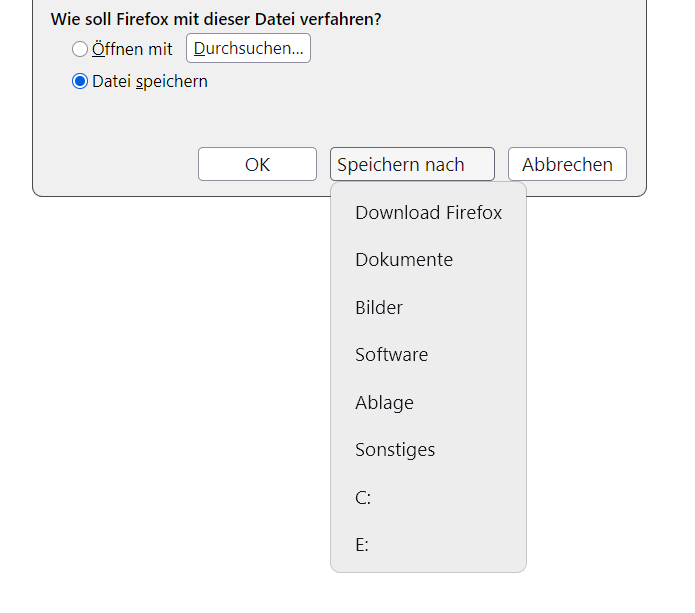Click Ablage in the dropdown list
Image resolution: width=695 pixels, height=613 pixels.
(x=384, y=403)
